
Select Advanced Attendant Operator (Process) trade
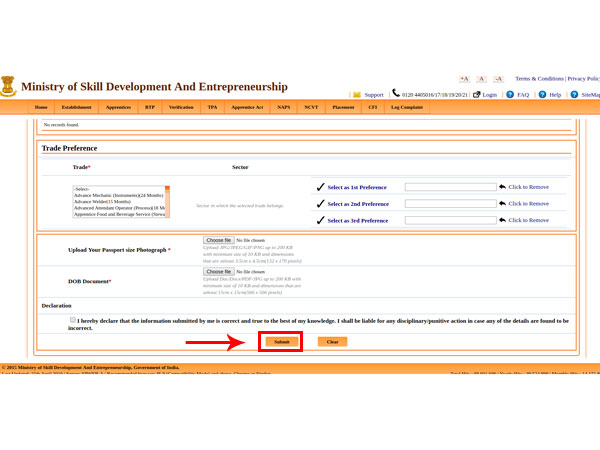pos(119,208)
